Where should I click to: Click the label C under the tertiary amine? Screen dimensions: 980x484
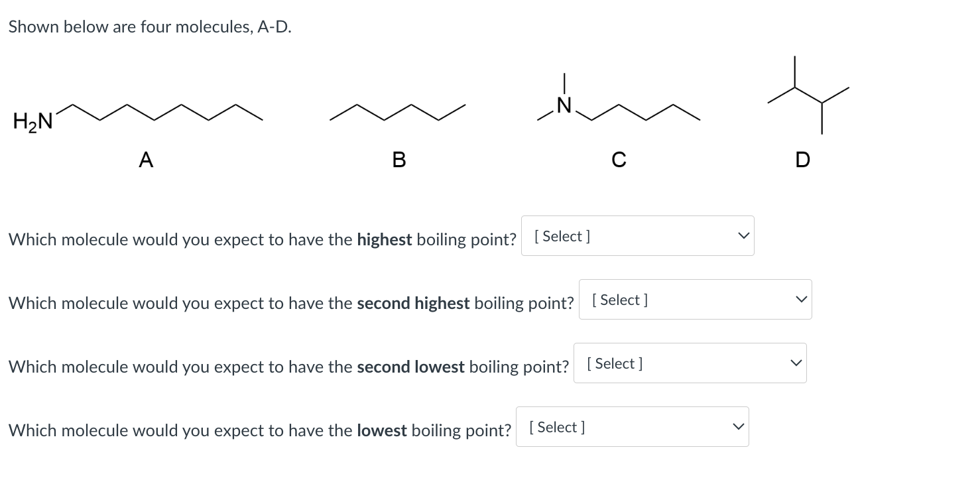[x=619, y=160]
